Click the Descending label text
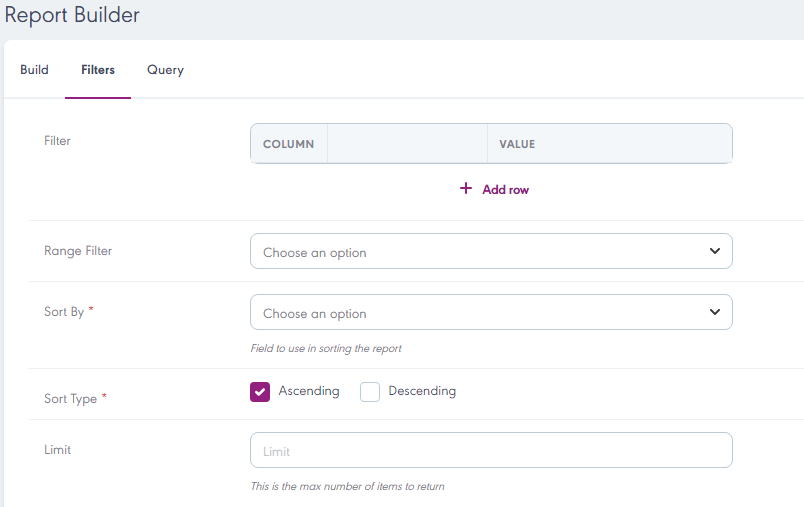This screenshot has width=804, height=507. pos(422,391)
